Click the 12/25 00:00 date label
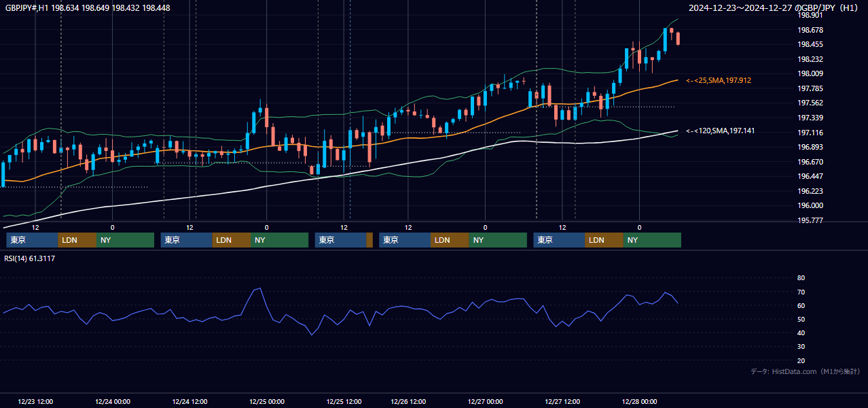The height and width of the screenshot is (408, 868). pos(267,402)
